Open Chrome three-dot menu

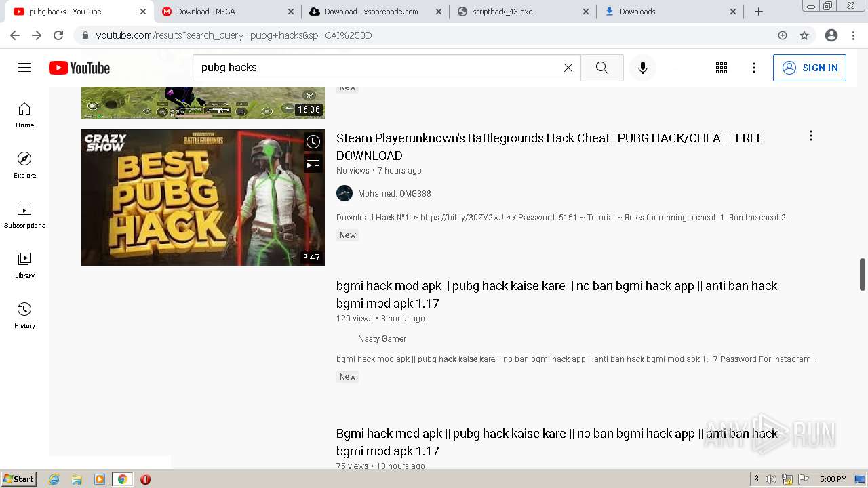pyautogui.click(x=853, y=35)
